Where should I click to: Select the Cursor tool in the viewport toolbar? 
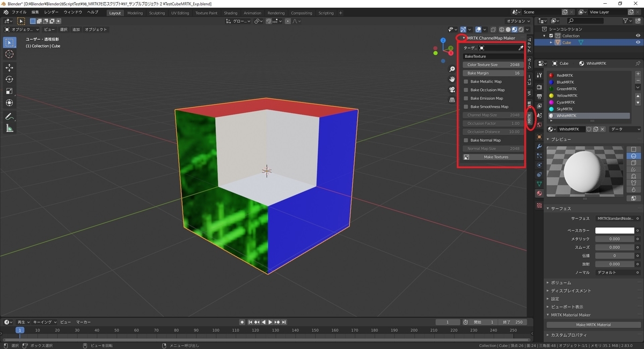pos(10,54)
